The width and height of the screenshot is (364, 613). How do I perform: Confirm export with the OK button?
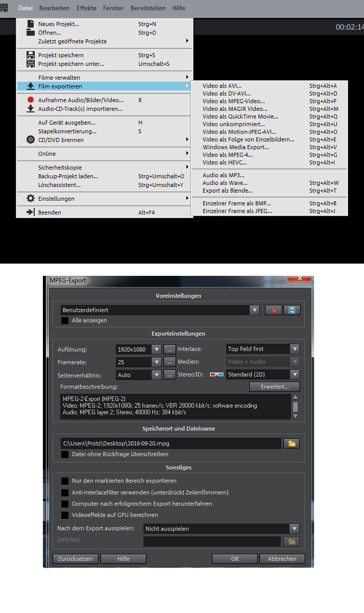234,559
